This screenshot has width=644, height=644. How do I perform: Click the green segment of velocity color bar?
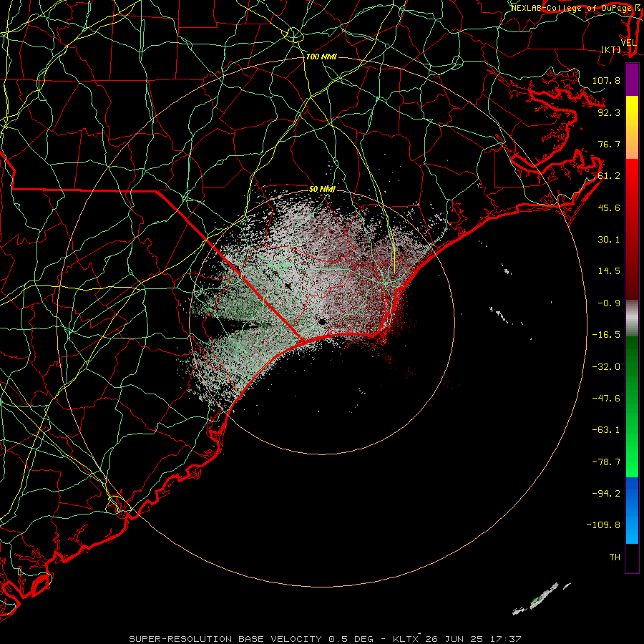point(632,406)
